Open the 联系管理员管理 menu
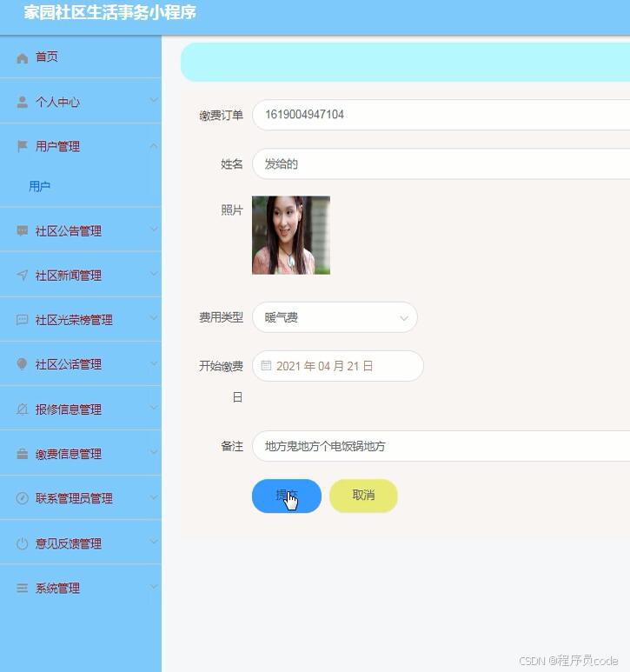This screenshot has height=672, width=630. pyautogui.click(x=81, y=498)
